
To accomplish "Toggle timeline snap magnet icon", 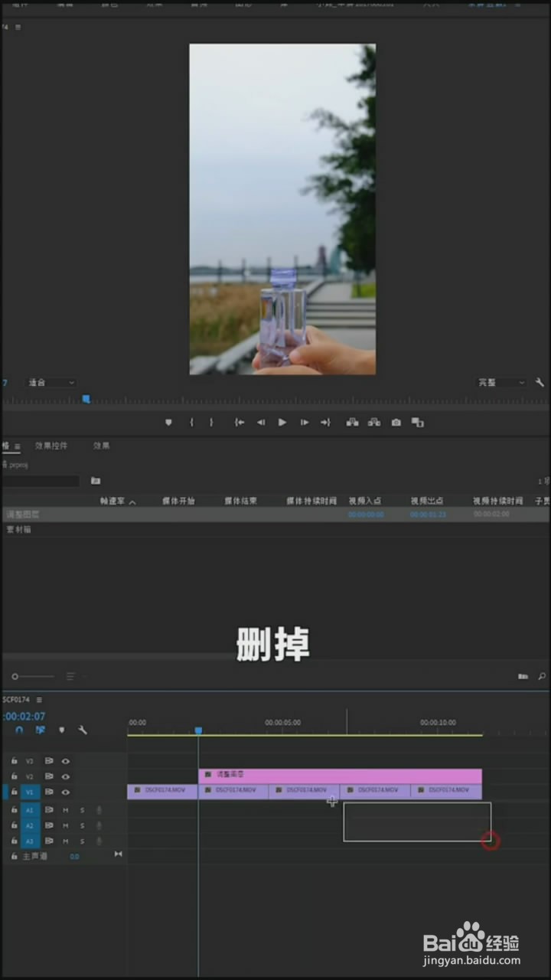I will (x=19, y=730).
